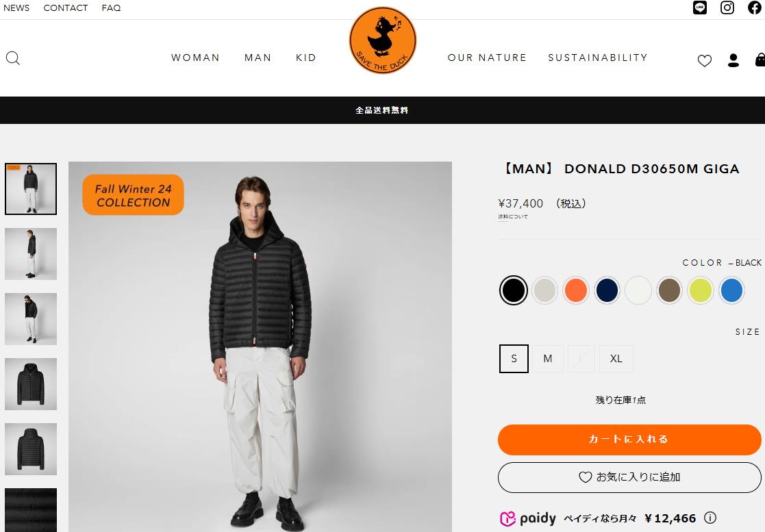
Task: Open the shopping bag cart icon
Action: click(760, 60)
